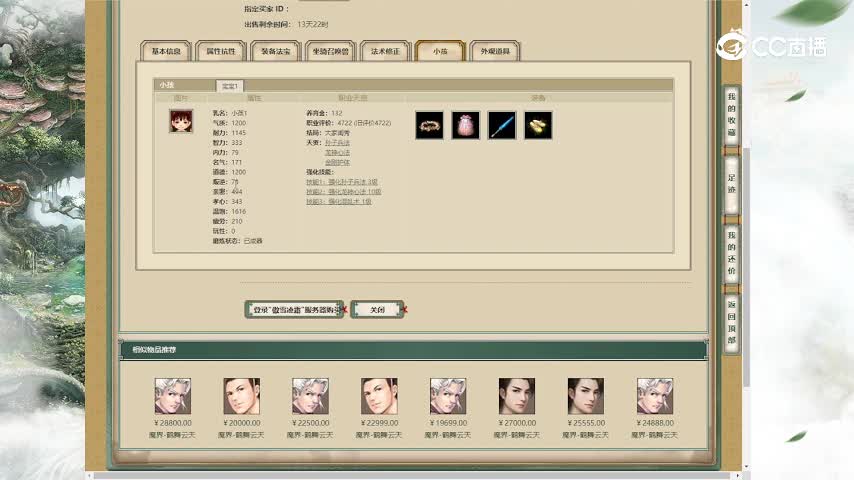Screen dimensions: 854x480
Task: Open 我的收藏 in the side panel
Action: tap(731, 116)
